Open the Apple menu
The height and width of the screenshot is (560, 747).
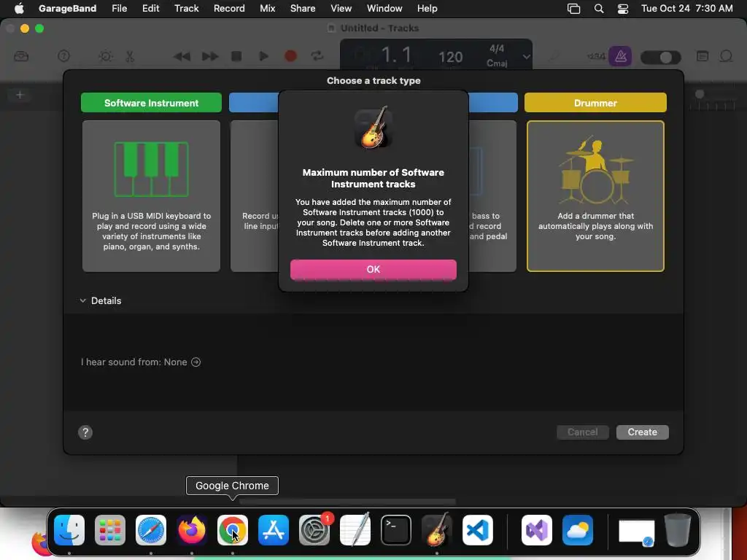(19, 8)
